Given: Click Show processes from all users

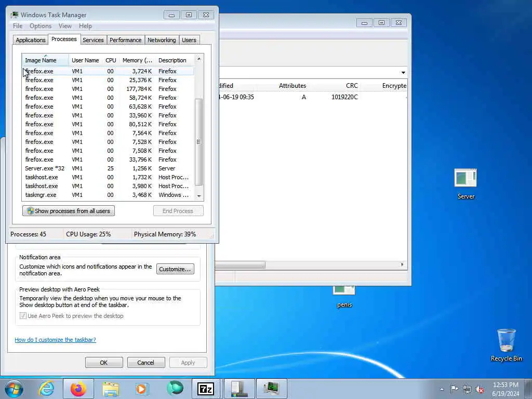Looking at the screenshot, I should click(x=69, y=211).
